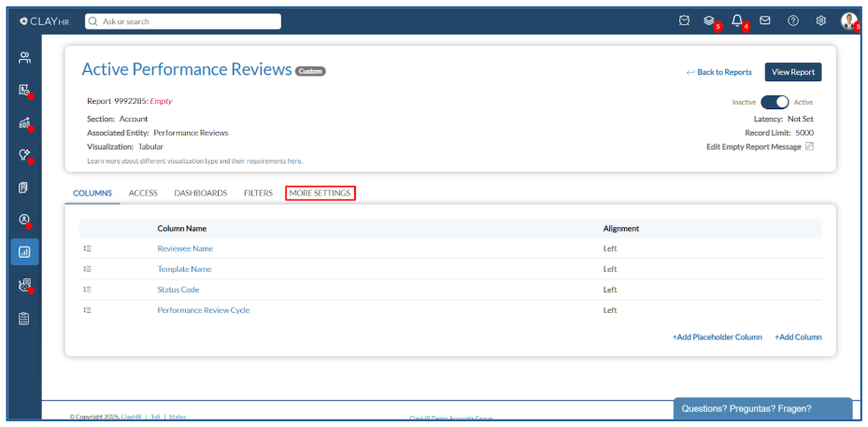Open the highlighted Reports sidebar icon
Image resolution: width=868 pixels, height=427 pixels.
(x=24, y=252)
